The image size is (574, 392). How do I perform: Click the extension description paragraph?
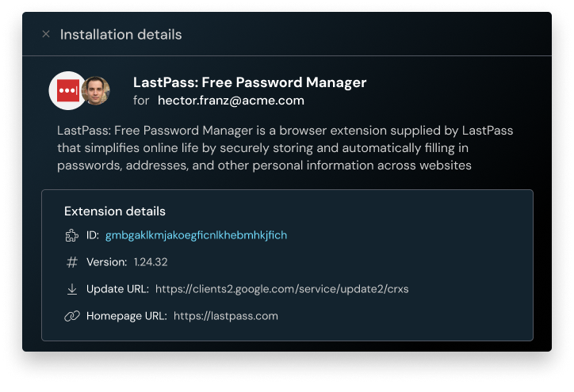[x=285, y=148]
